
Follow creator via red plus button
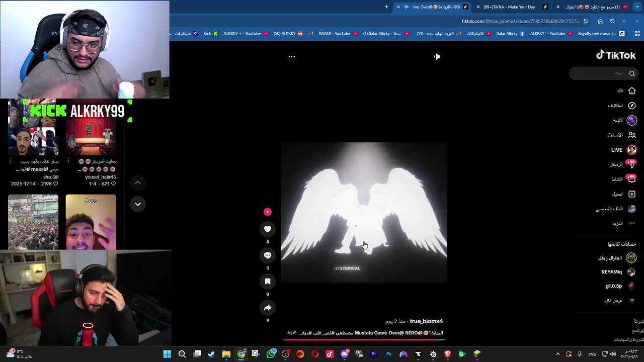[x=268, y=212]
